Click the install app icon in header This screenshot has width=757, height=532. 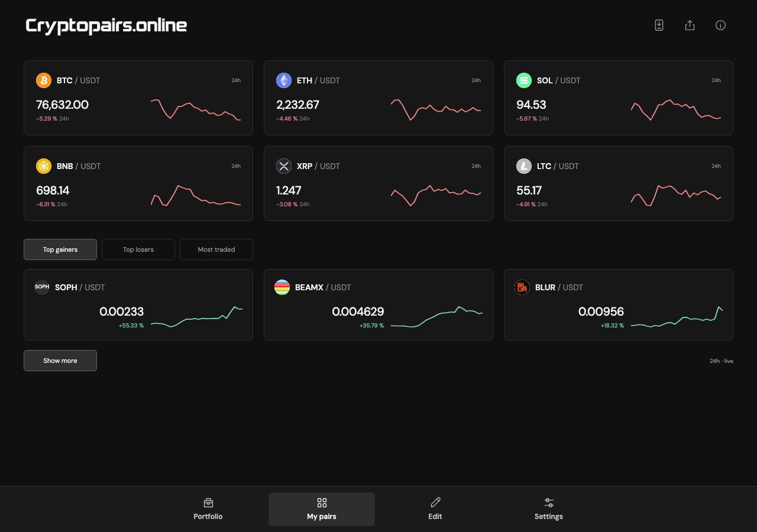click(659, 25)
